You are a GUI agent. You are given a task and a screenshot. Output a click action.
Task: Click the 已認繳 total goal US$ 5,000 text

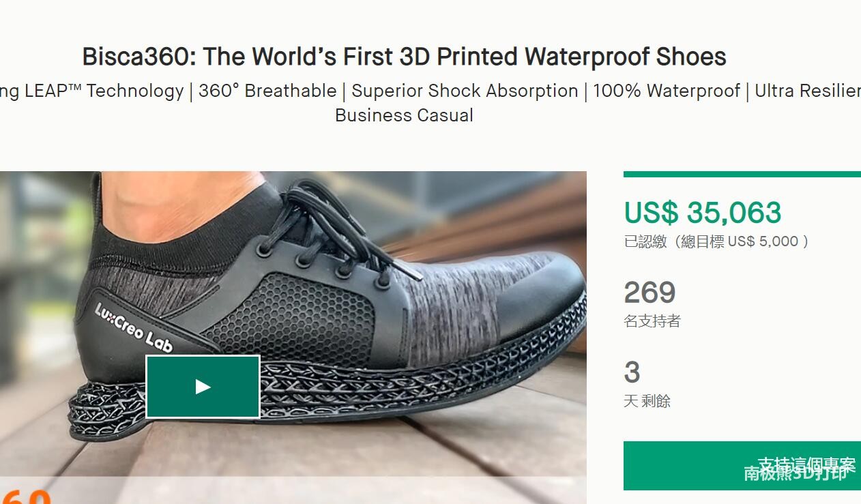[716, 241]
